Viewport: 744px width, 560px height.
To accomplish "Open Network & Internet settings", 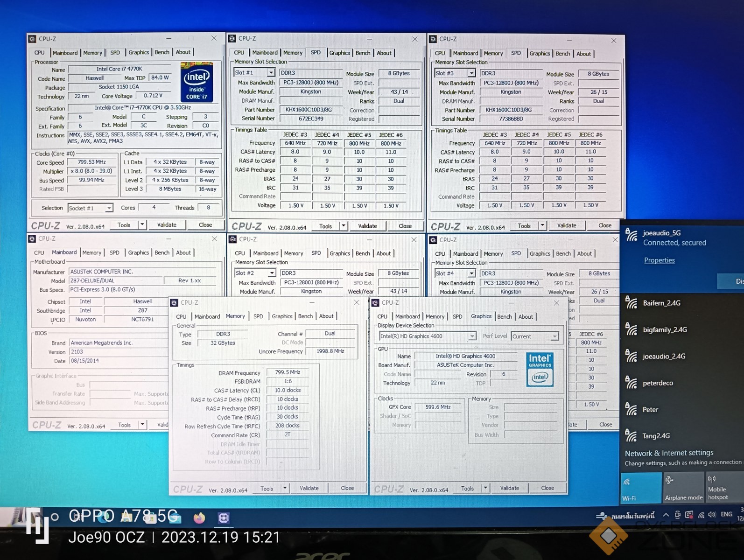I will click(668, 453).
